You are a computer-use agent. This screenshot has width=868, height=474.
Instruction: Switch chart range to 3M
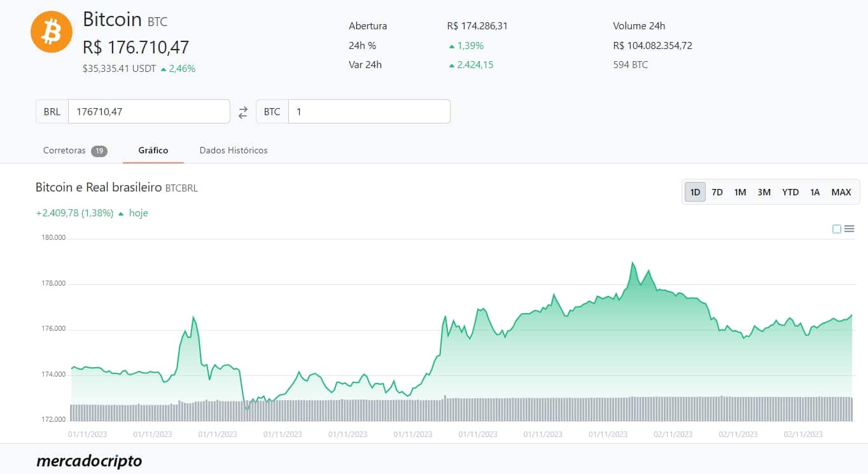tap(764, 192)
